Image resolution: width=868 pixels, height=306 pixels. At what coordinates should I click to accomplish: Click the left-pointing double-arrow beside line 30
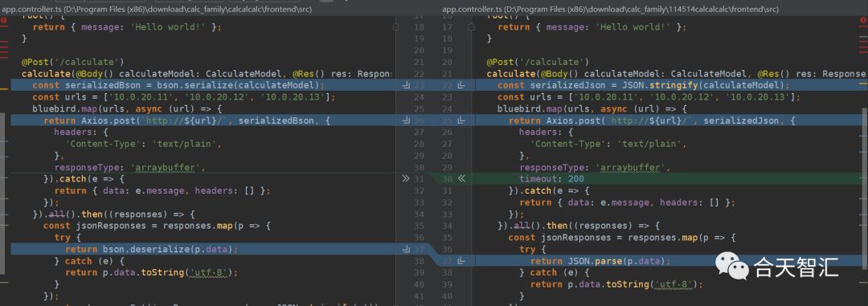click(461, 178)
